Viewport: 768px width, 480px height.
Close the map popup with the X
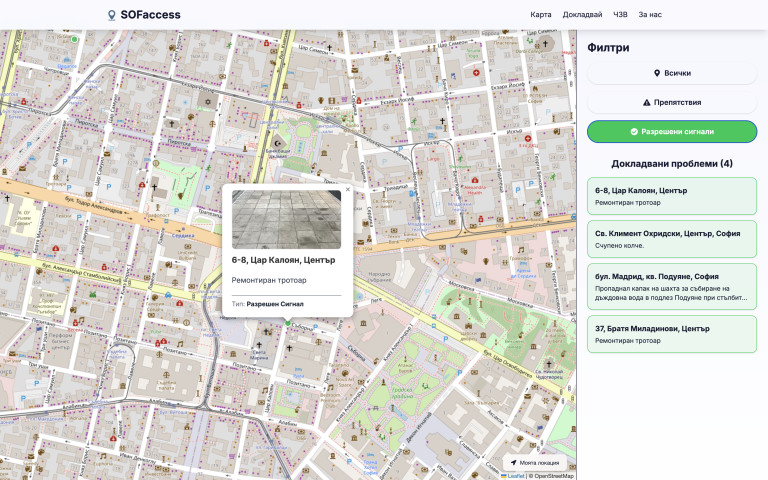click(348, 189)
